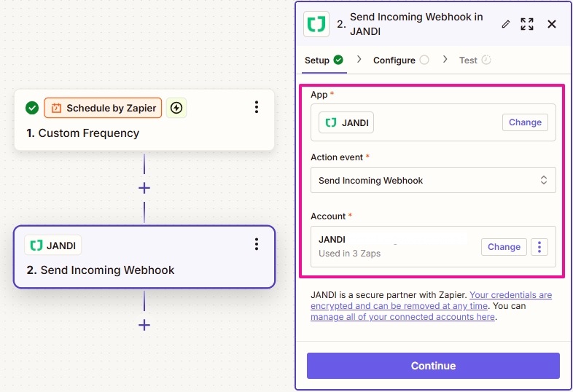Click the plus icon between the two steps
573x392 pixels.
144,188
